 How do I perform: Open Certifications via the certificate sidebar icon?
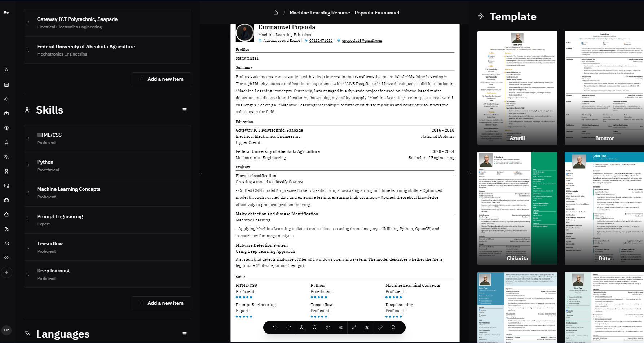click(x=6, y=186)
